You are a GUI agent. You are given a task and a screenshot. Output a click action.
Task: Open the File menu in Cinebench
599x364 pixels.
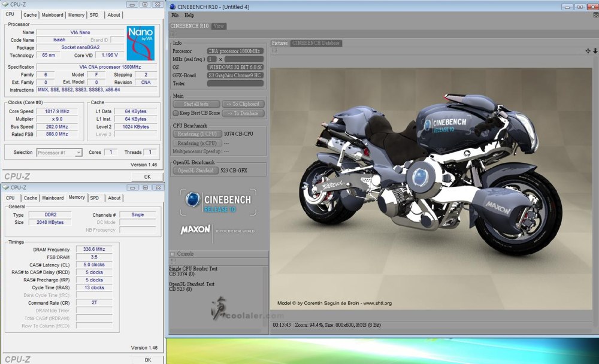click(x=175, y=16)
